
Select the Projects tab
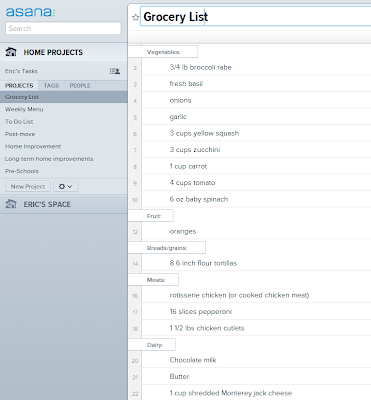pyautogui.click(x=19, y=86)
